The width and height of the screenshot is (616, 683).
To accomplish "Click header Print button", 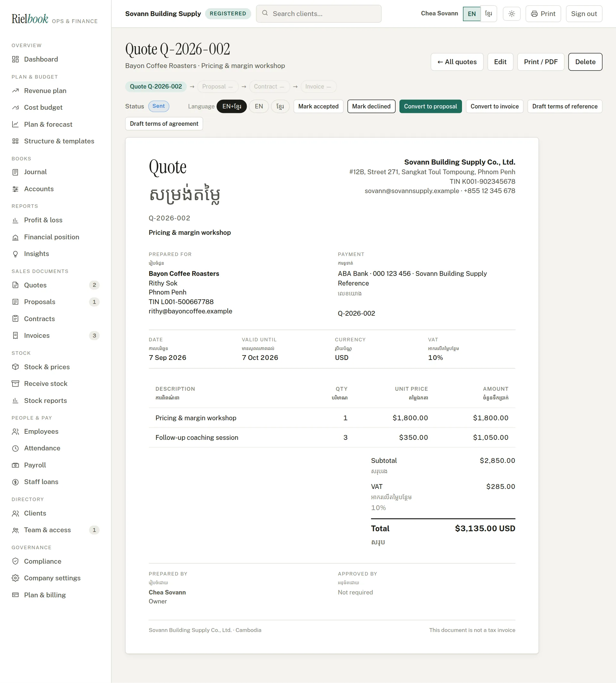I will pos(543,14).
